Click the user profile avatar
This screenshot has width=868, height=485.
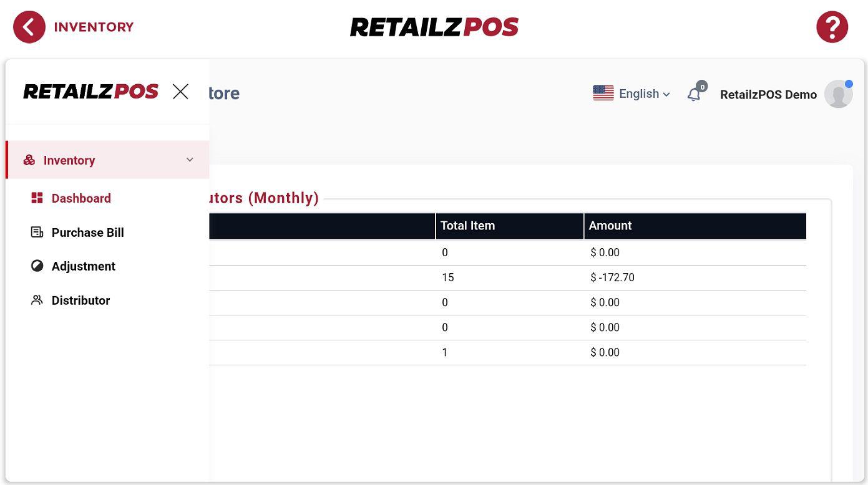(x=838, y=94)
